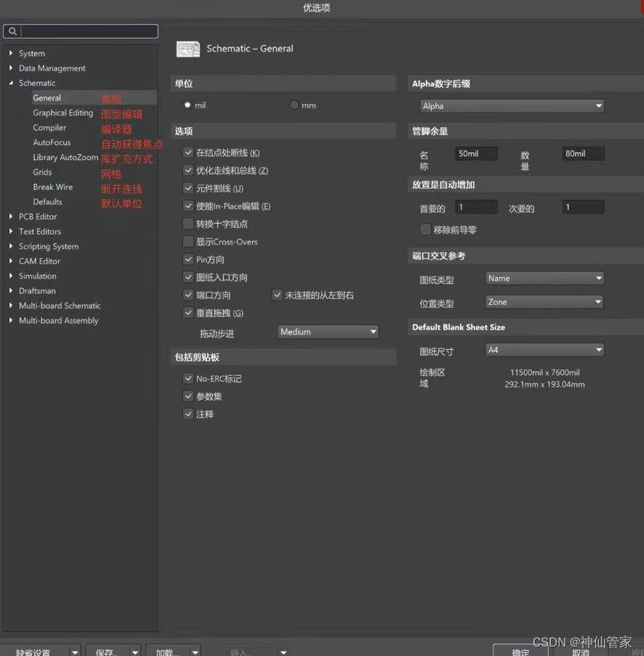Click the 确定 button

[520, 652]
